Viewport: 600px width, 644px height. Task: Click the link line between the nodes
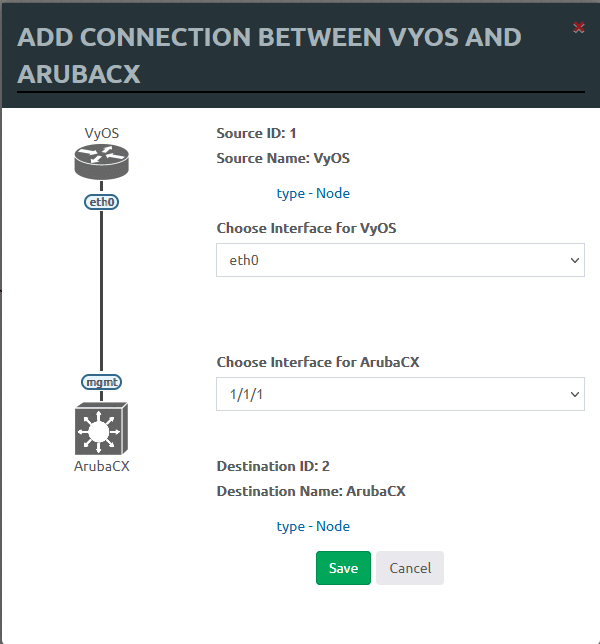(102, 290)
